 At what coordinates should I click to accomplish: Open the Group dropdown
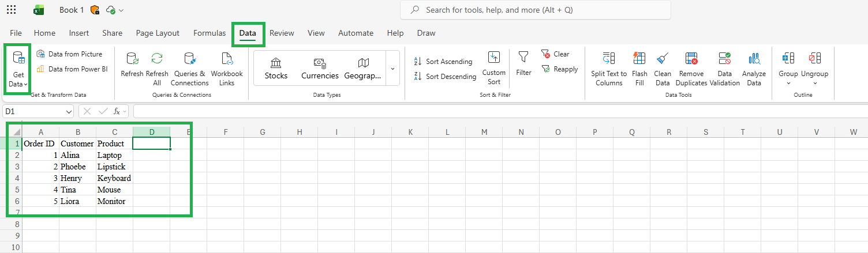(x=788, y=69)
